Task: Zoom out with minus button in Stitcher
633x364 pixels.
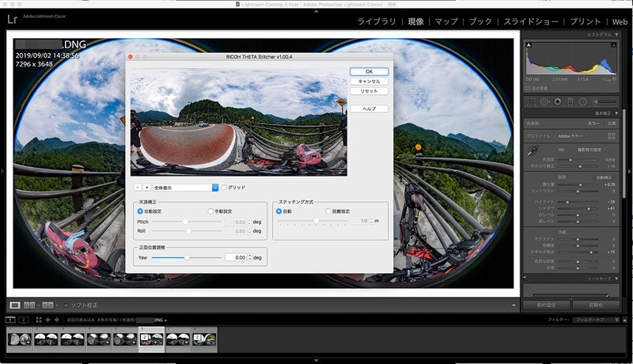Action: [138, 188]
